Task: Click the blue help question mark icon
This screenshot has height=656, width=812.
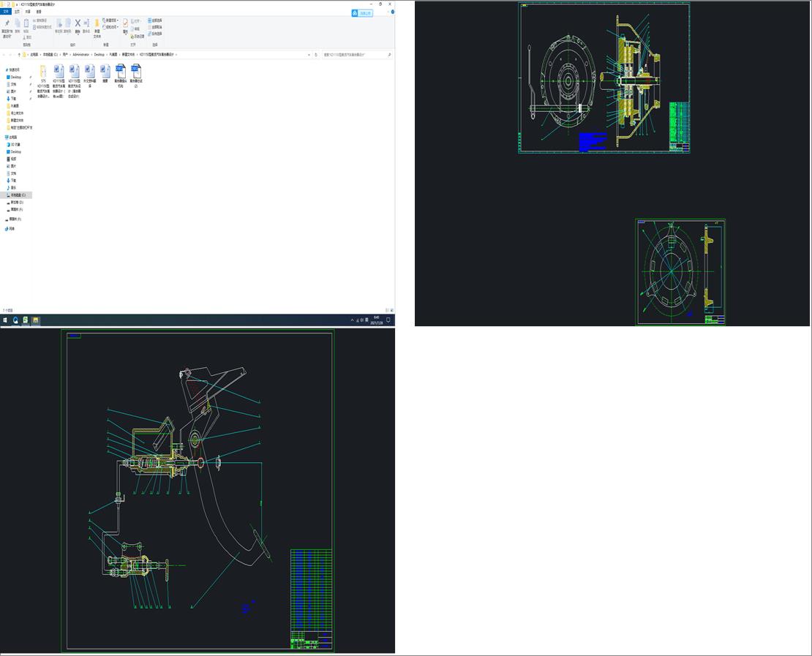Action: pos(393,12)
